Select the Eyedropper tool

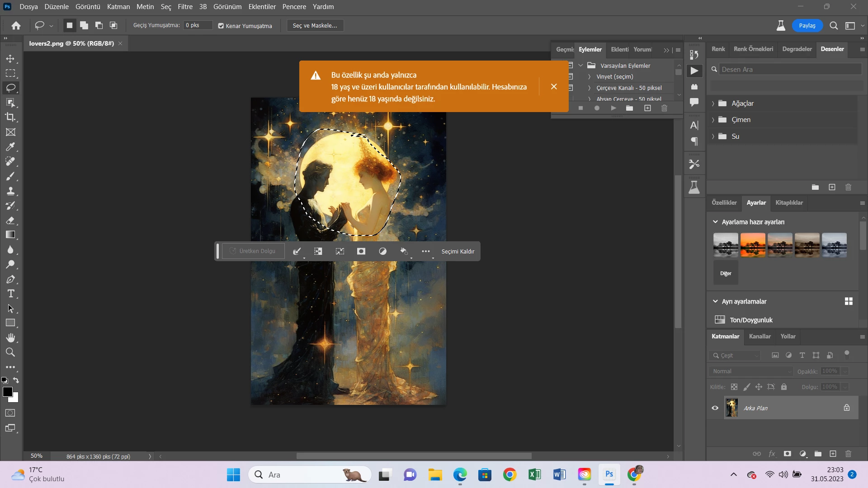click(10, 147)
